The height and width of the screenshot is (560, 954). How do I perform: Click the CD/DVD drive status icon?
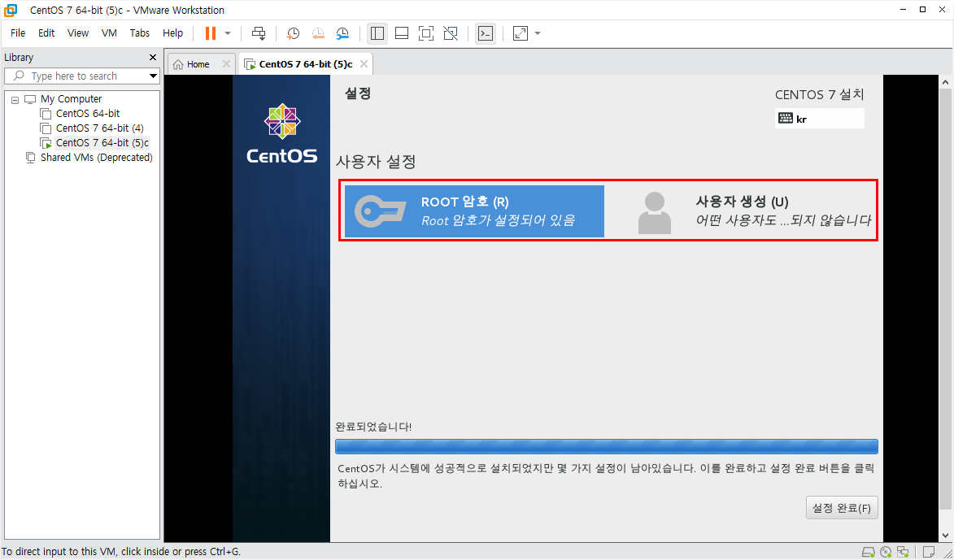pos(886,552)
